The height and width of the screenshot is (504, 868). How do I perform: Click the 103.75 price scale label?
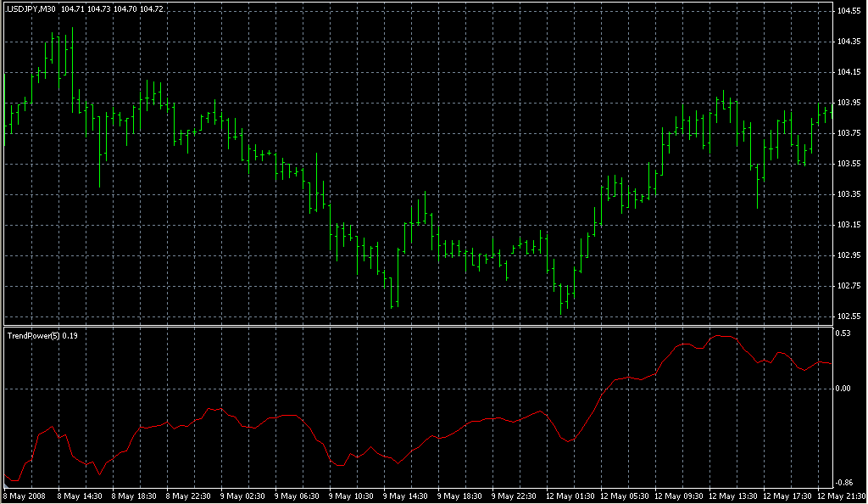849,133
